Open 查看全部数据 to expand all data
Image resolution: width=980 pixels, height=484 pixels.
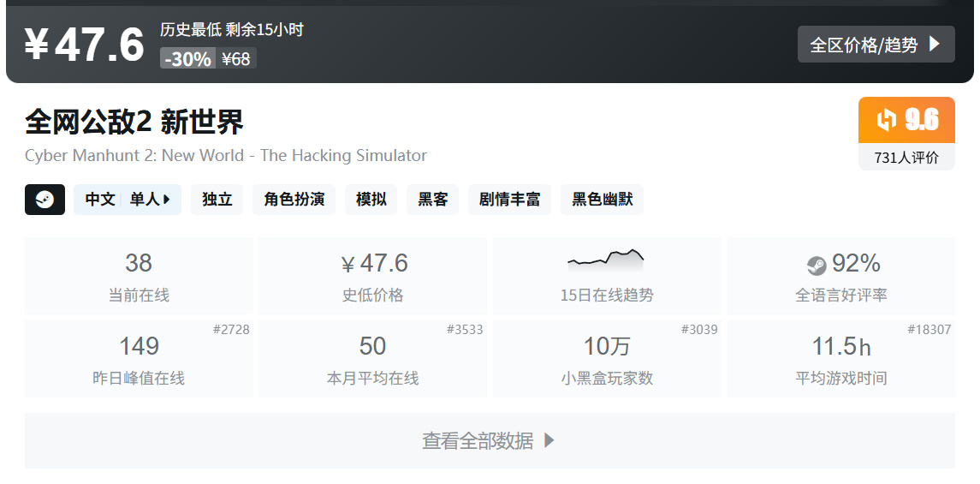coord(490,441)
